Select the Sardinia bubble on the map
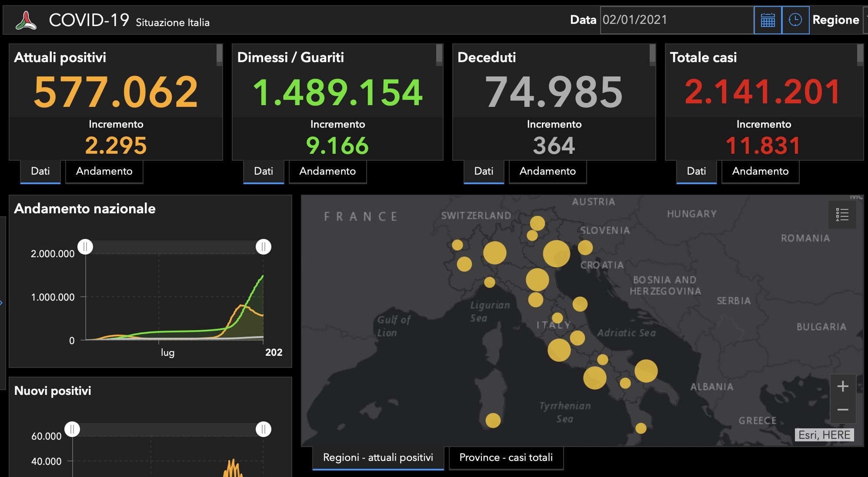Screen dimensions: 868x477 pos(493,420)
